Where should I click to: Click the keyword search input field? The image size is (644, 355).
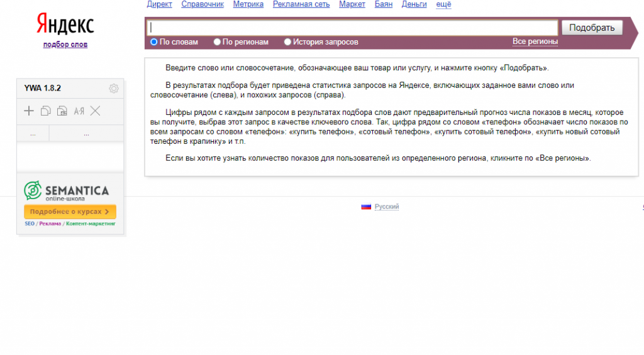[x=352, y=28]
